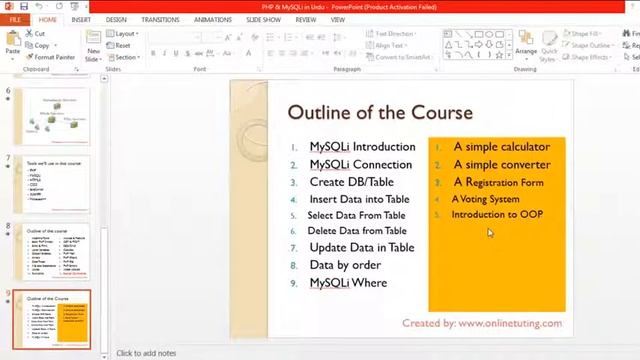Convert to SmartArt icon in Paragraph group
640x360 pixels.
click(370, 57)
